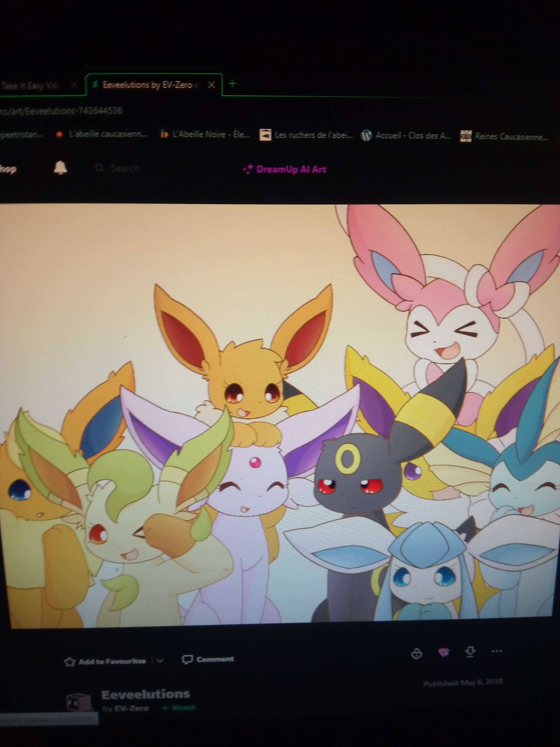
Task: Click the Published: May 6, 2018 text
Action: [x=463, y=683]
